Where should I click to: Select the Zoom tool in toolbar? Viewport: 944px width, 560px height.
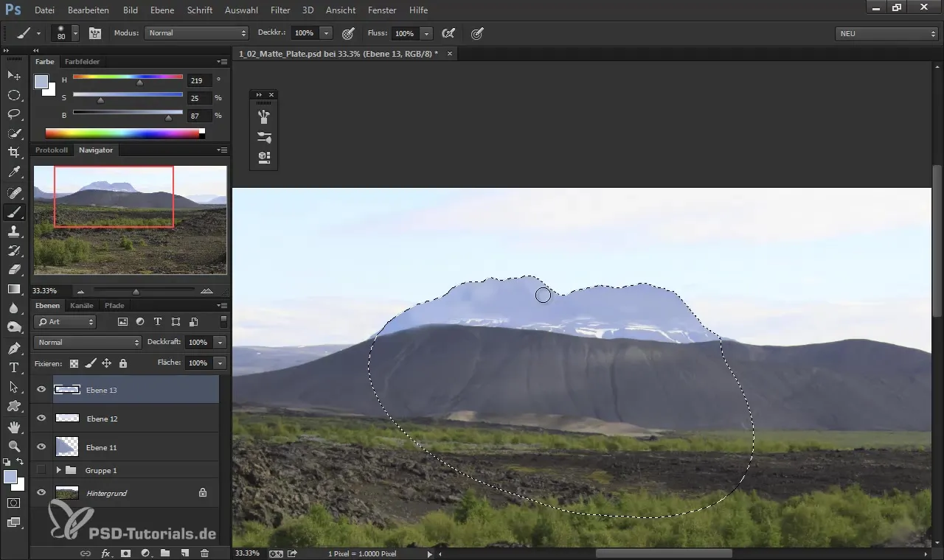(14, 446)
